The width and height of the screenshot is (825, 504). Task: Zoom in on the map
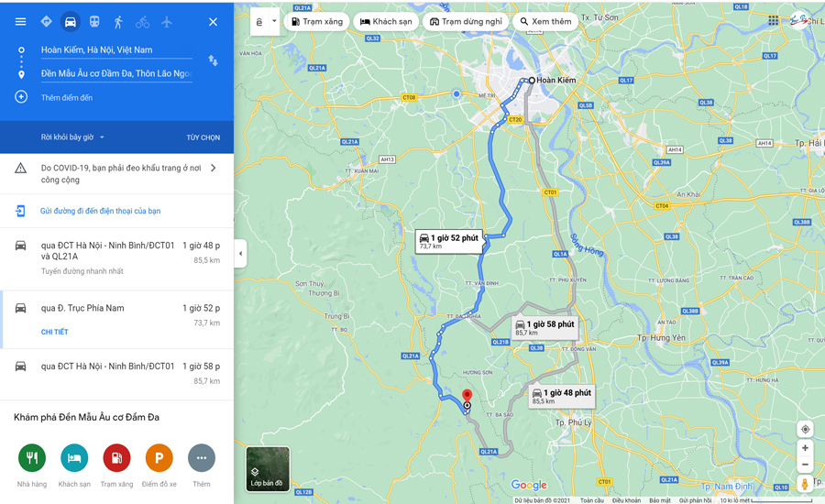click(x=805, y=448)
